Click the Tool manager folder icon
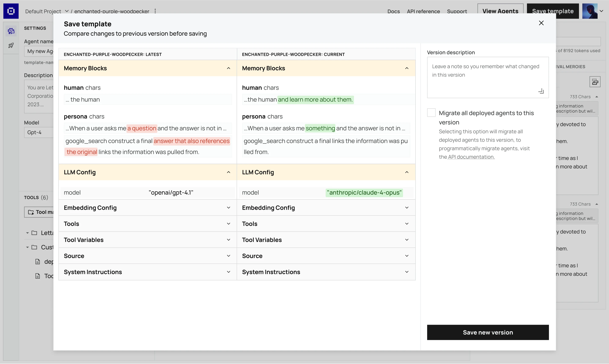This screenshot has height=364, width=609. pyautogui.click(x=31, y=212)
